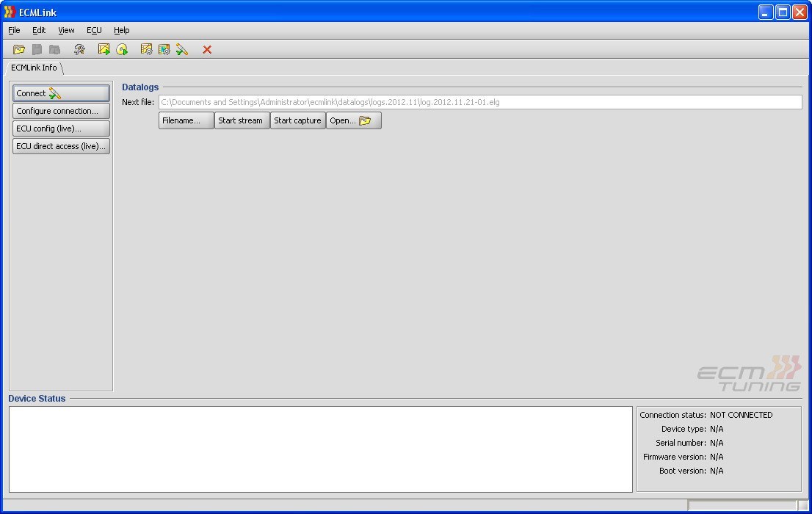Open the View menu

coord(65,30)
